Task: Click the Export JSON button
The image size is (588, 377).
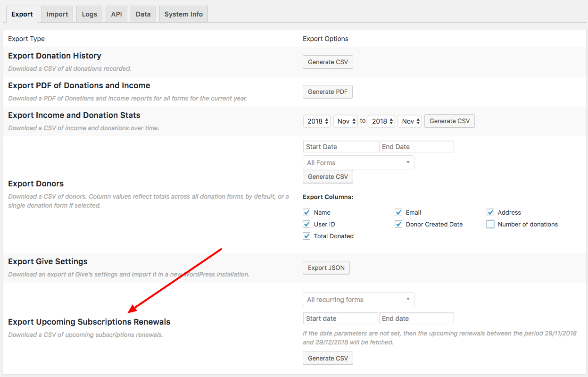Action: click(326, 268)
